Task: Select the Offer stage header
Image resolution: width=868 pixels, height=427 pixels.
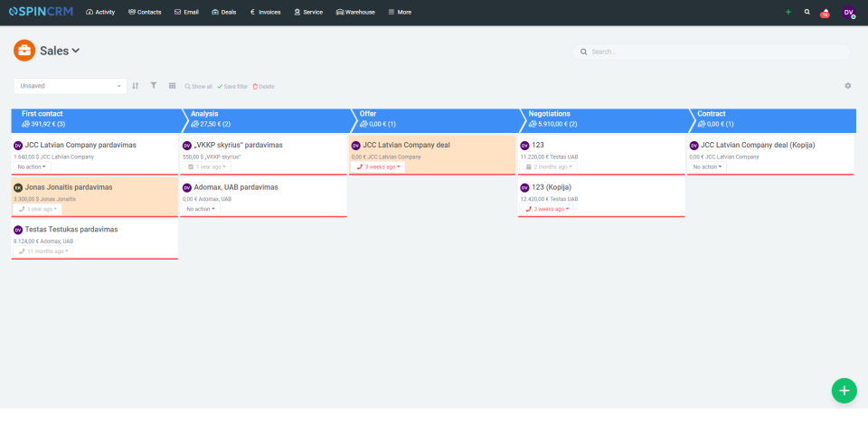Action: tap(436, 120)
